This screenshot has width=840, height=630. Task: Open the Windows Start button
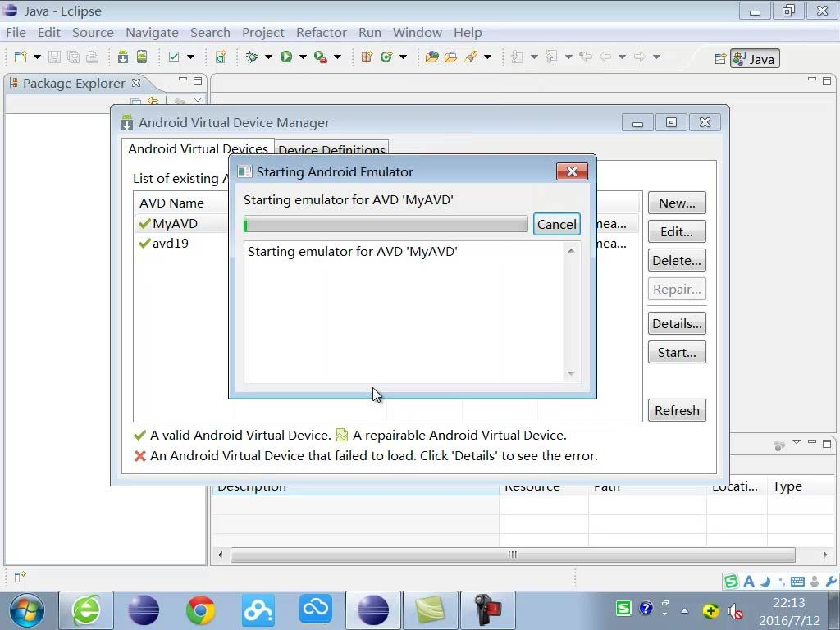[27, 610]
